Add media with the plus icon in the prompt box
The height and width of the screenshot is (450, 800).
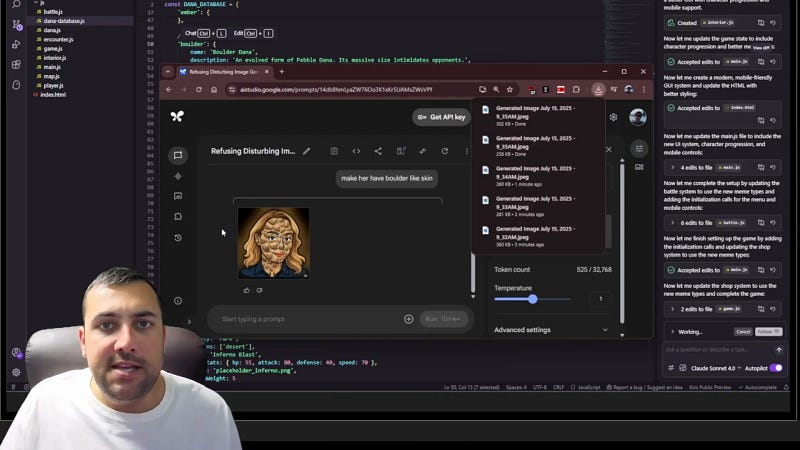tap(409, 319)
